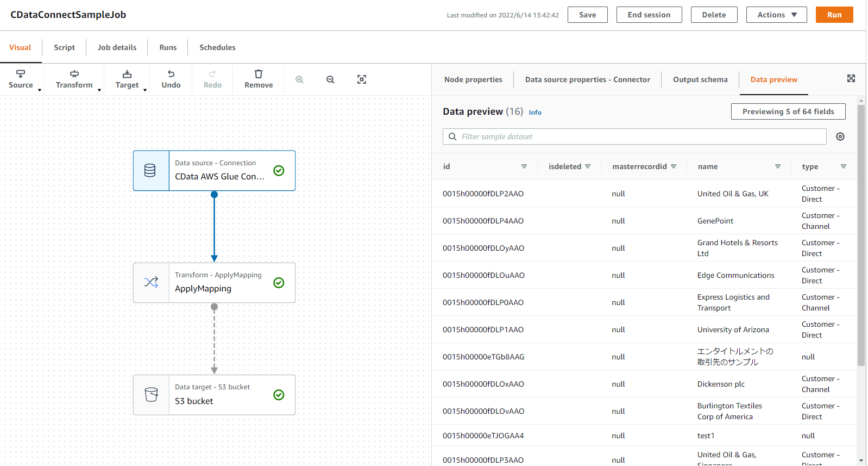Viewport: 868px width, 466px height.
Task: Undo the last canvas action
Action: coord(171,79)
